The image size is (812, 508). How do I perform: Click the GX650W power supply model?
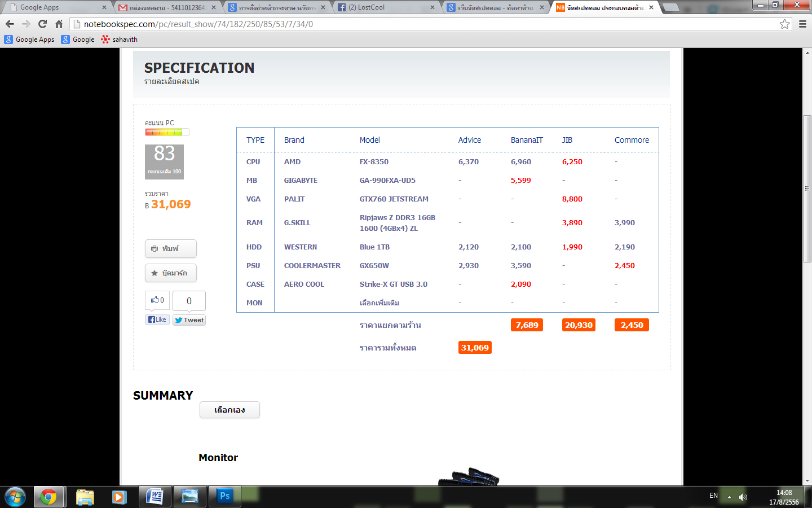click(374, 266)
